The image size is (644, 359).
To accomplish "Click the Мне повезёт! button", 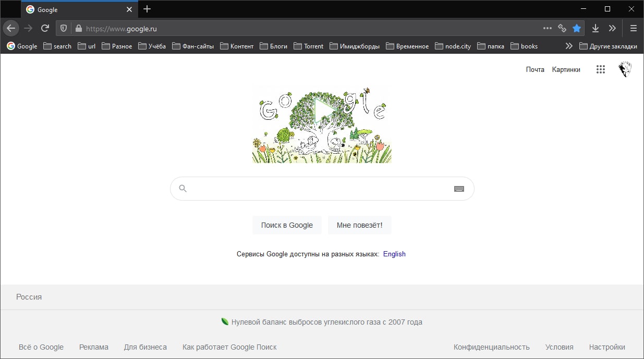I will point(359,225).
